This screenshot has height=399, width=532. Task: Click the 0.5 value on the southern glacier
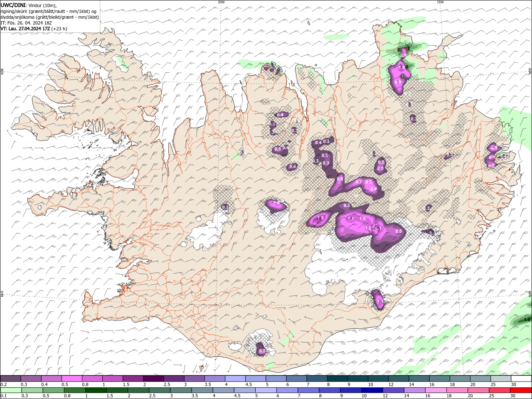tap(262, 351)
